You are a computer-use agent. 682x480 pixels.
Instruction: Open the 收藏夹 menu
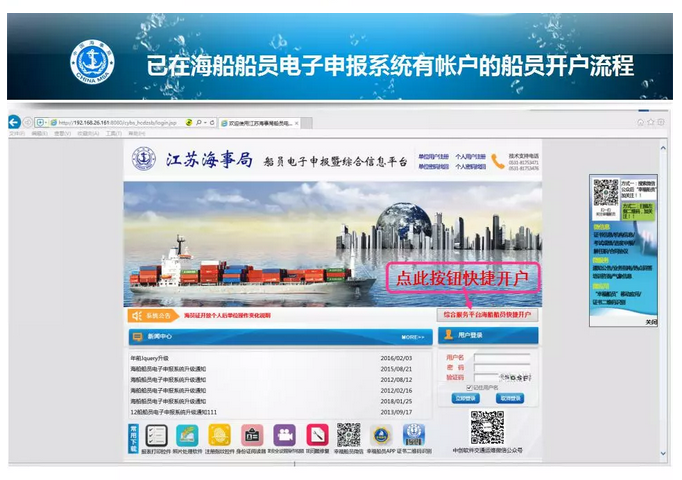[88, 133]
